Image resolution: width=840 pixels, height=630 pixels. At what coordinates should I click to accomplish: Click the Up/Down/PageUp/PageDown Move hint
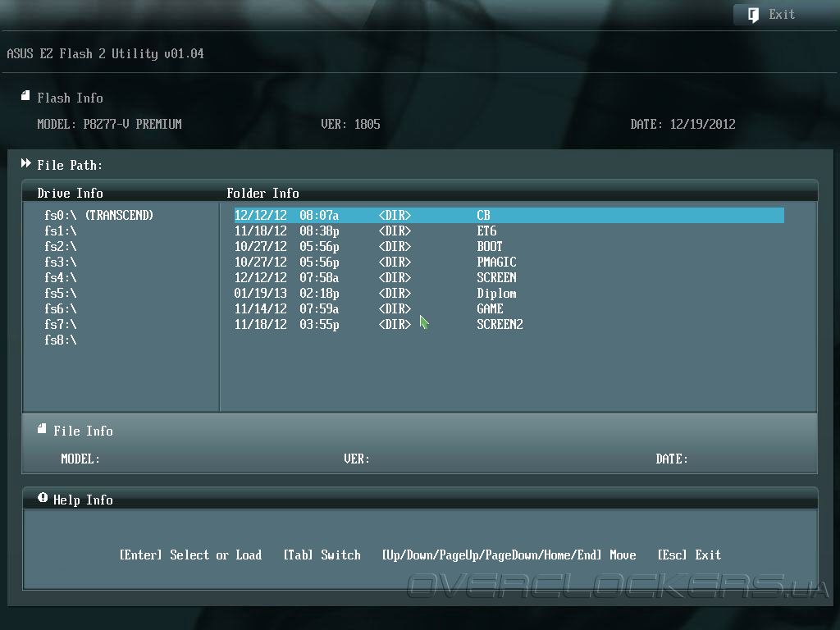[509, 555]
